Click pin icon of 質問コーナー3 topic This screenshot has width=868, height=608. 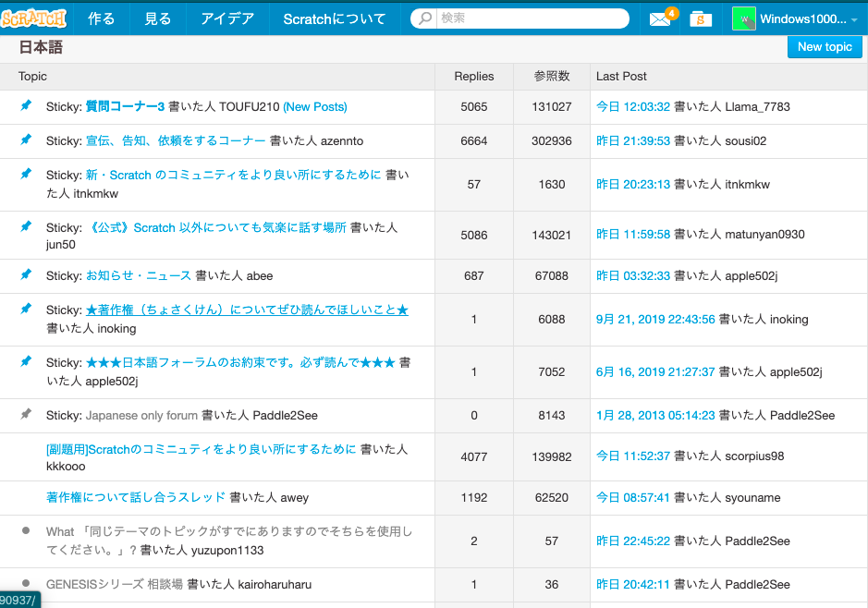tap(26, 105)
